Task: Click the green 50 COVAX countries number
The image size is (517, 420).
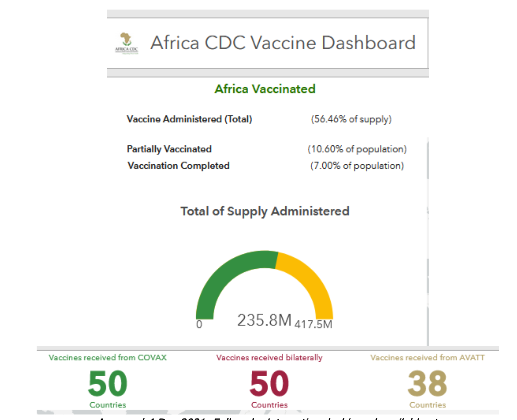Action: 108,383
